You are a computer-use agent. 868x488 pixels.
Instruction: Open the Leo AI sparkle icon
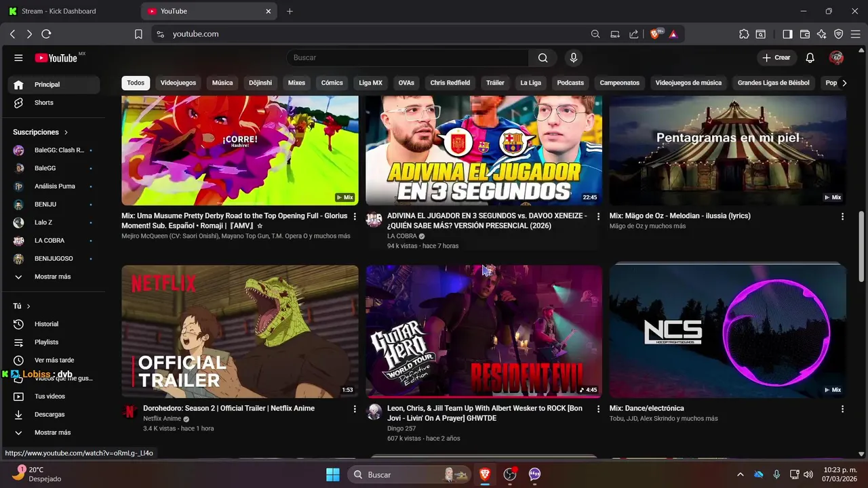(822, 34)
